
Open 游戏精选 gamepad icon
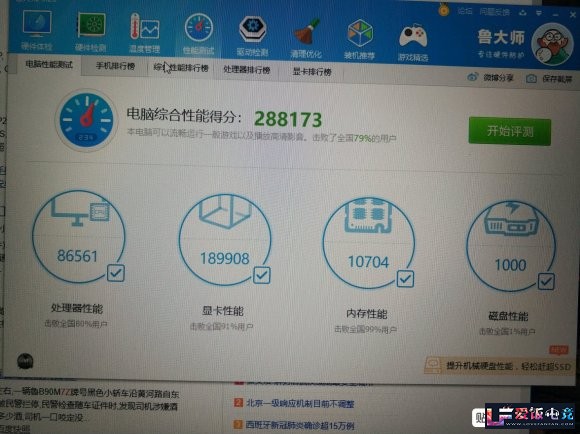tap(413, 36)
